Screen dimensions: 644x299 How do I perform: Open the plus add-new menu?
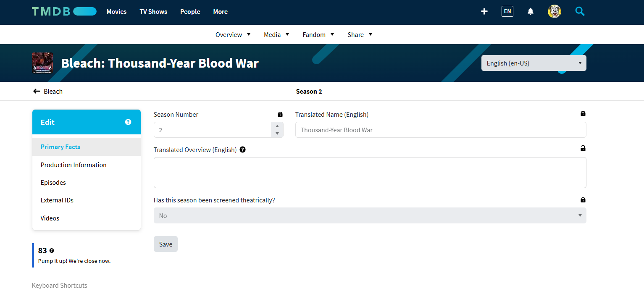tap(484, 12)
